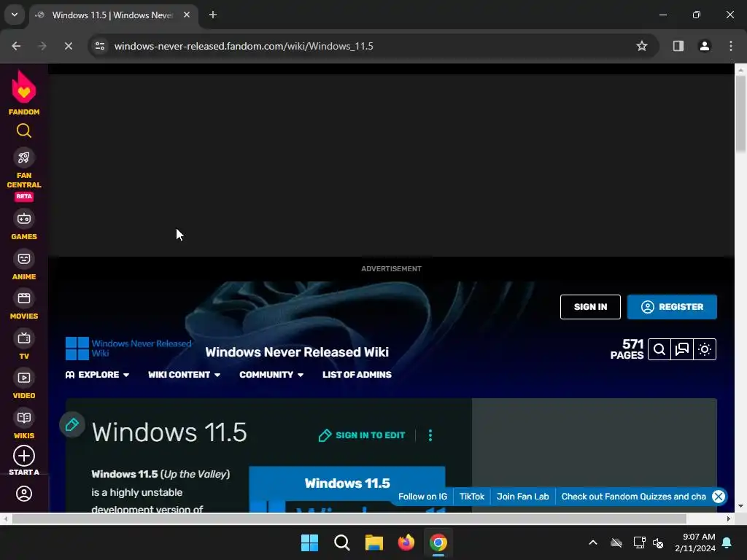The image size is (747, 560).
Task: Open the Wikis sidebar icon
Action: click(24, 418)
